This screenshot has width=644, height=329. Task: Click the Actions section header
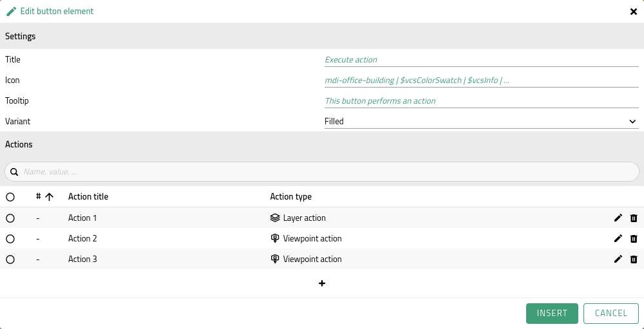(x=322, y=145)
